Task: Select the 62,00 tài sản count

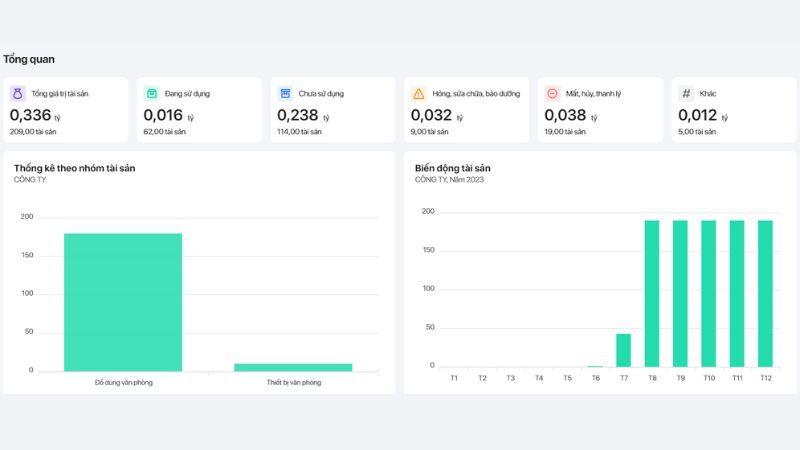Action: 165,131
